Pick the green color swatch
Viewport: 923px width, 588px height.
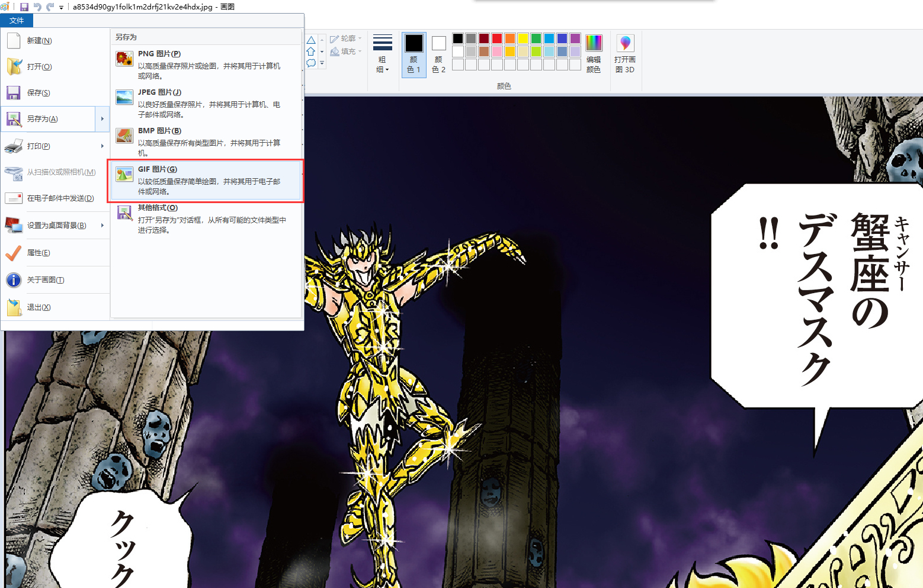pos(536,38)
